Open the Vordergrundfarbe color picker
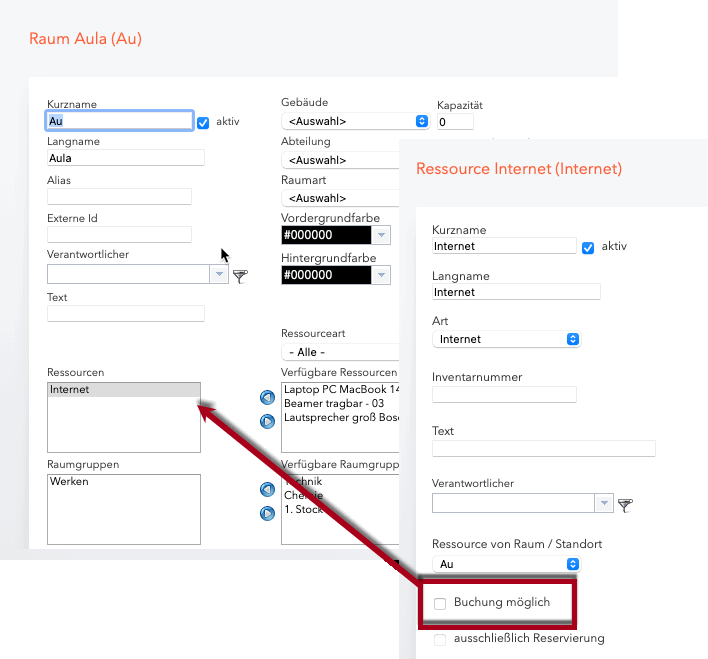The image size is (708, 659). click(381, 235)
